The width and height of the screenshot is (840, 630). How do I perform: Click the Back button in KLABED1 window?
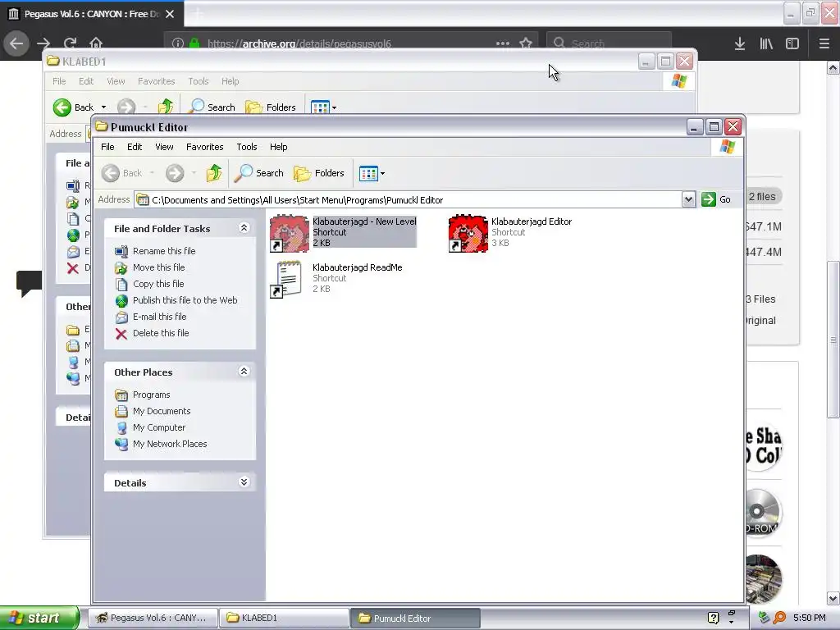pos(73,107)
